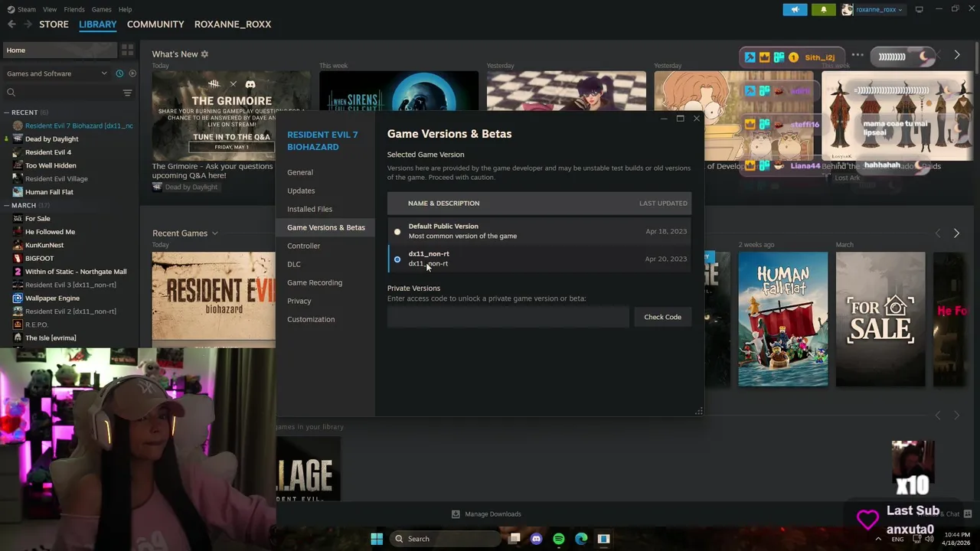This screenshot has width=980, height=551.
Task: Select Too Well Hidden in library list
Action: tap(51, 165)
